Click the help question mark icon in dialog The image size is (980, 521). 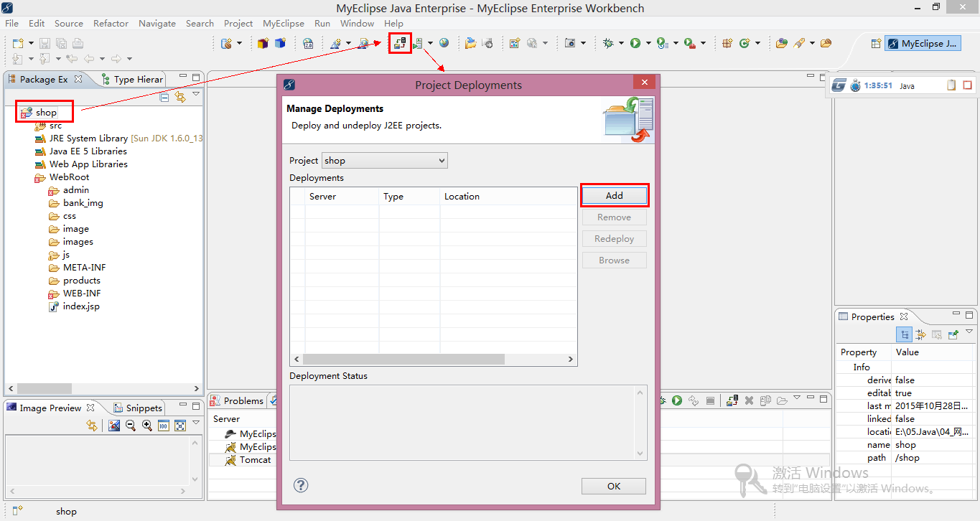tap(301, 485)
